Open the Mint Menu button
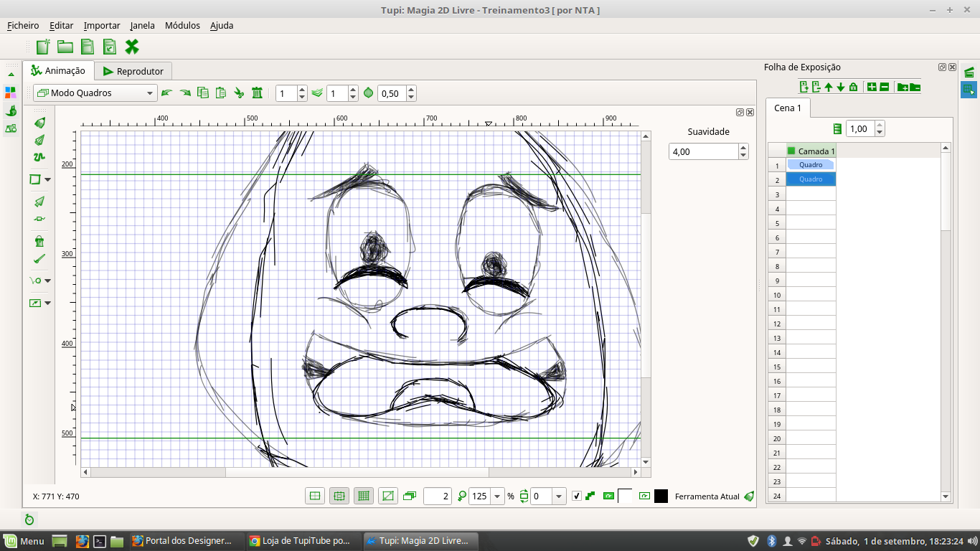Image resolution: width=980 pixels, height=551 pixels. 23,541
